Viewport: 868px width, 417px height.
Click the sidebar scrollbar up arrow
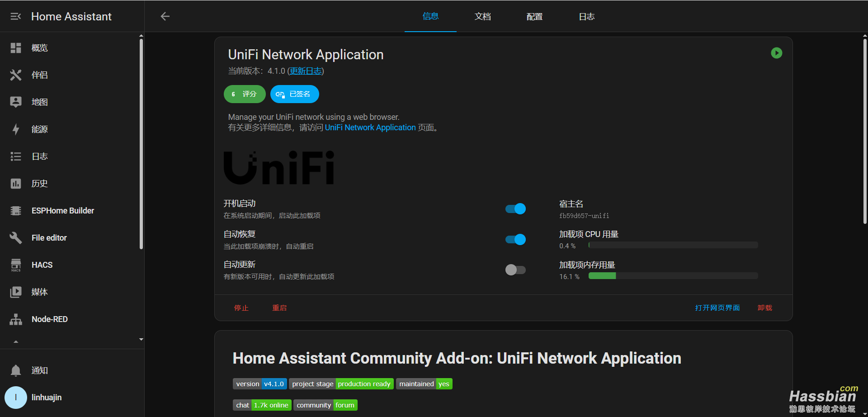point(141,35)
